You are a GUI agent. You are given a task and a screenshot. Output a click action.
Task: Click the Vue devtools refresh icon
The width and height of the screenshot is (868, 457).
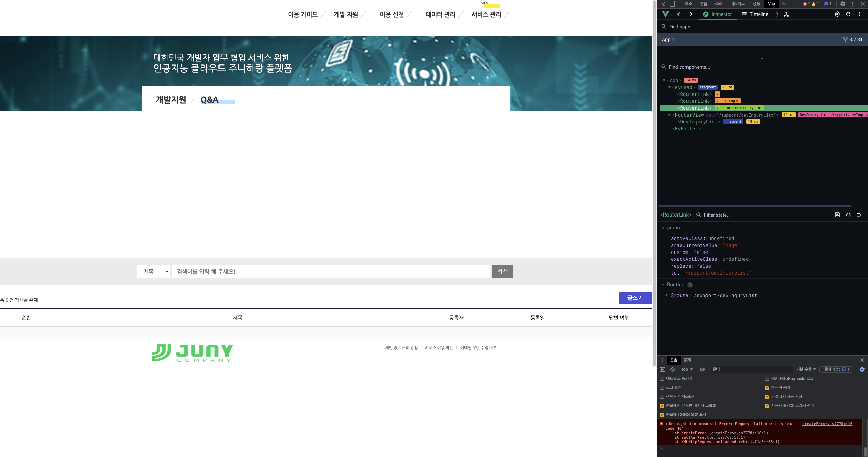(848, 14)
